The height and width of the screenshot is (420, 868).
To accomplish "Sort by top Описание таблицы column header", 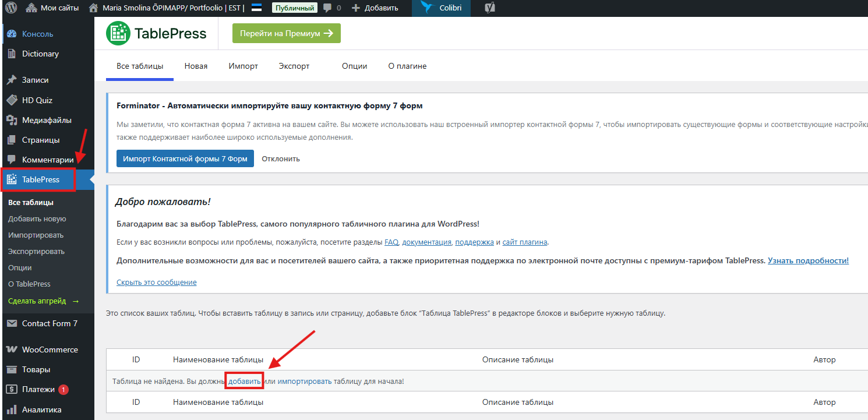I will pos(518,359).
